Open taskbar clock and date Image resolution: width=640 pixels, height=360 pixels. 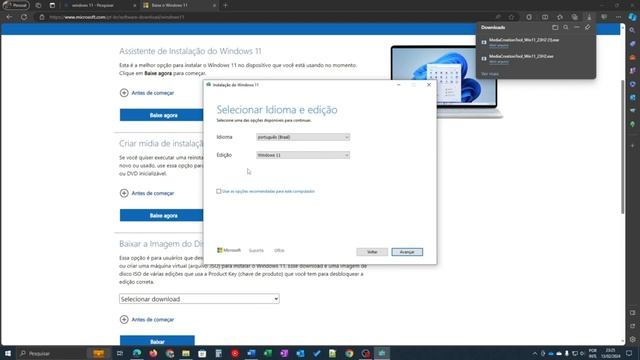(610, 353)
